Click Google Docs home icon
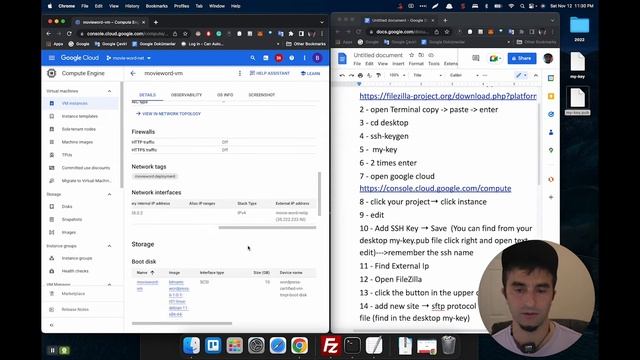Image resolution: width=640 pixels, height=360 pixels. pyautogui.click(x=342, y=59)
